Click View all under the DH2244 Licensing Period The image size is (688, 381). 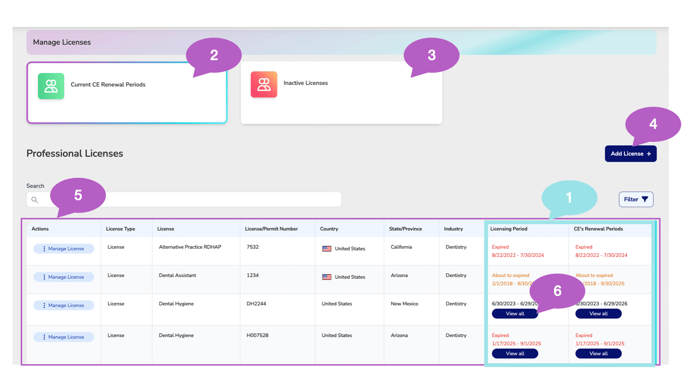coord(515,314)
